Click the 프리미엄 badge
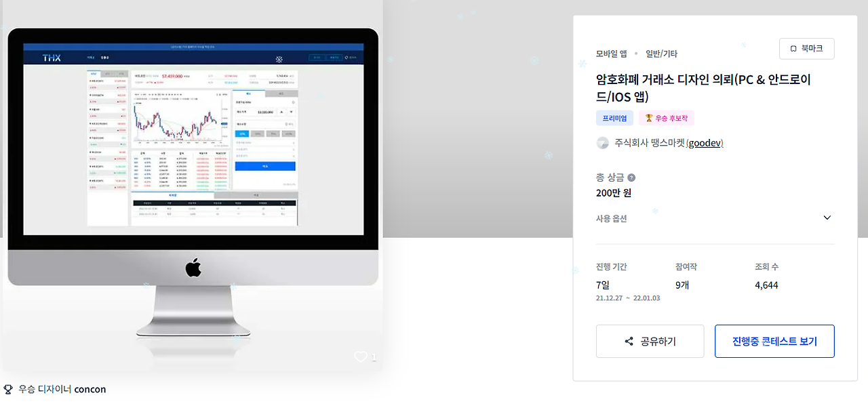The width and height of the screenshot is (868, 408). [x=614, y=118]
